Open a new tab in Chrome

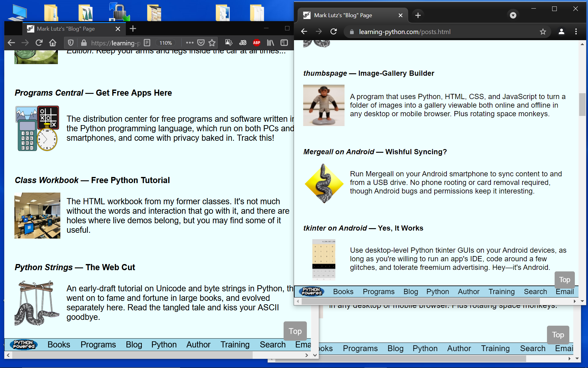[418, 15]
